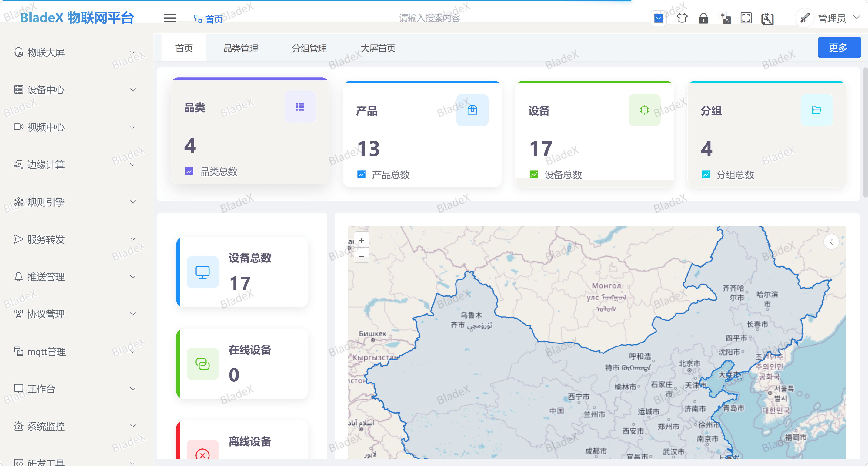This screenshot has height=466, width=868.
Task: Click the 物联大屏 sidebar icon
Action: [18, 52]
